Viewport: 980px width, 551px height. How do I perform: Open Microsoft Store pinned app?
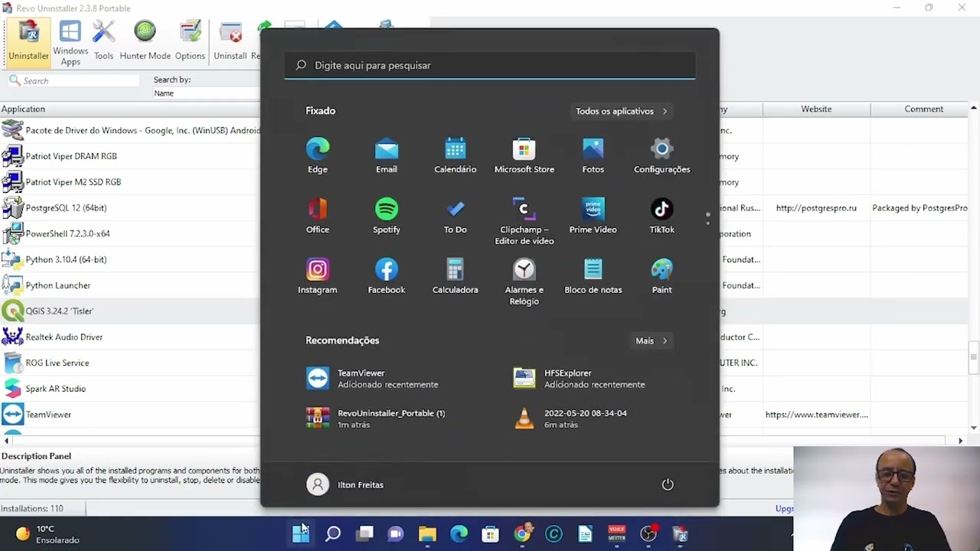pos(524,155)
